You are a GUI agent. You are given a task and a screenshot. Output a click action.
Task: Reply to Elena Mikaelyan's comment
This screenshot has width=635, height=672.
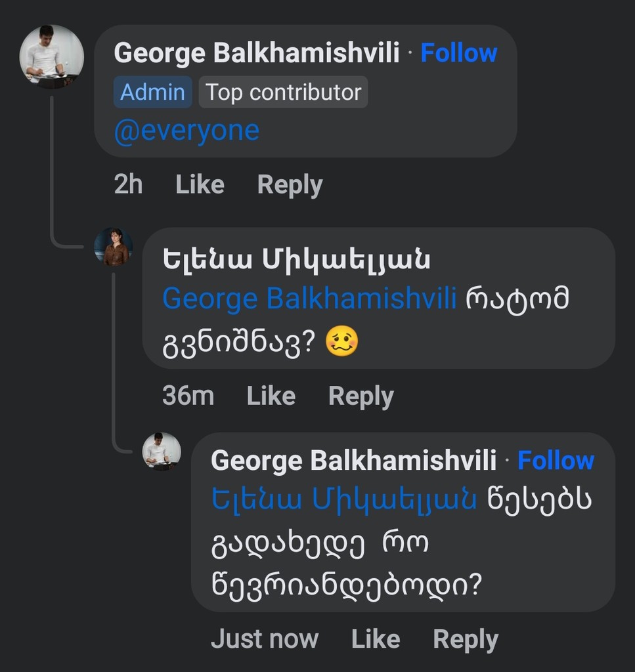(361, 395)
